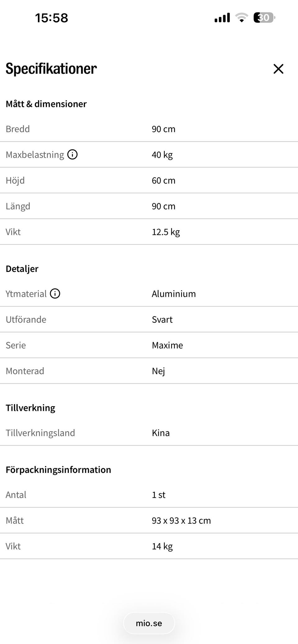Image resolution: width=298 pixels, height=644 pixels.
Task: Tap the Wi-Fi icon in status bar
Action: coord(241,18)
